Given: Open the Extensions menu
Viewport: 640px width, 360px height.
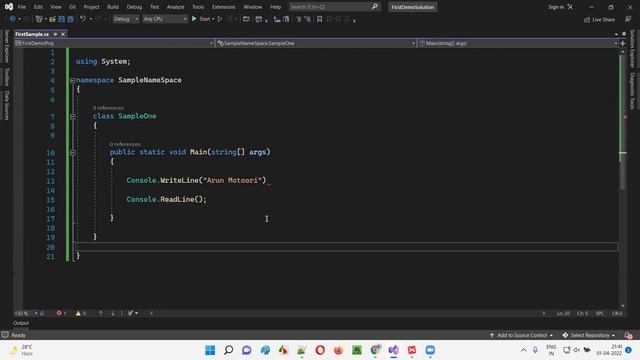Looking at the screenshot, I should [224, 7].
